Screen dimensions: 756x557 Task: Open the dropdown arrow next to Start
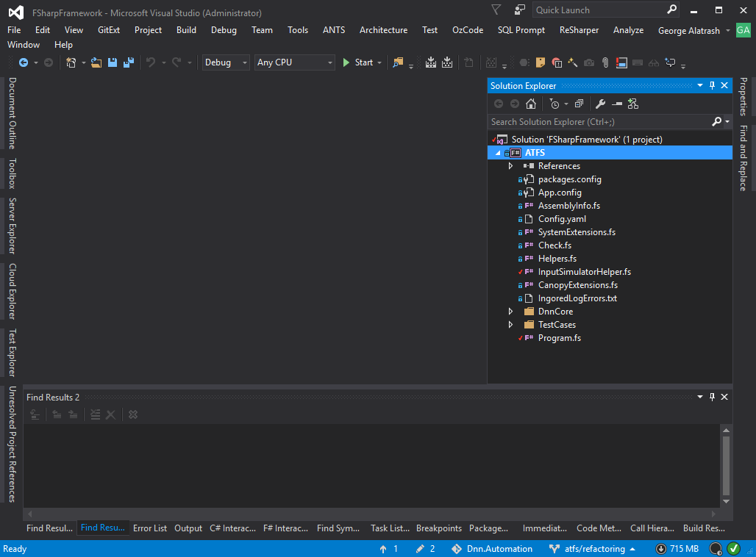point(379,62)
